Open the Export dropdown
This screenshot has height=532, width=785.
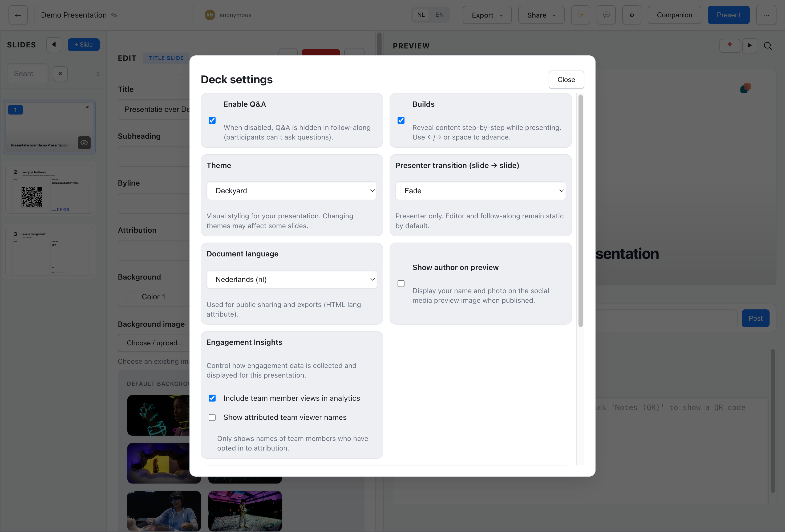tap(487, 15)
